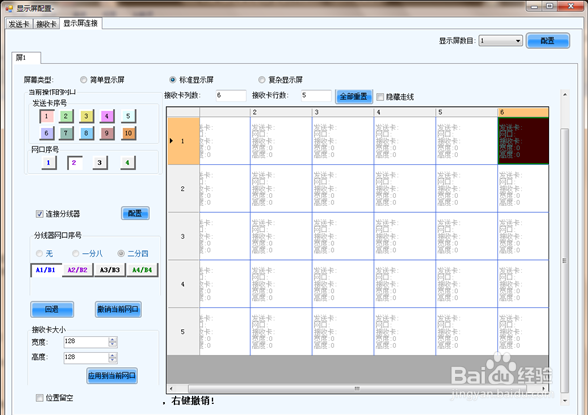Select network port number 1
Viewport: 588px width, 415px height.
click(x=49, y=163)
